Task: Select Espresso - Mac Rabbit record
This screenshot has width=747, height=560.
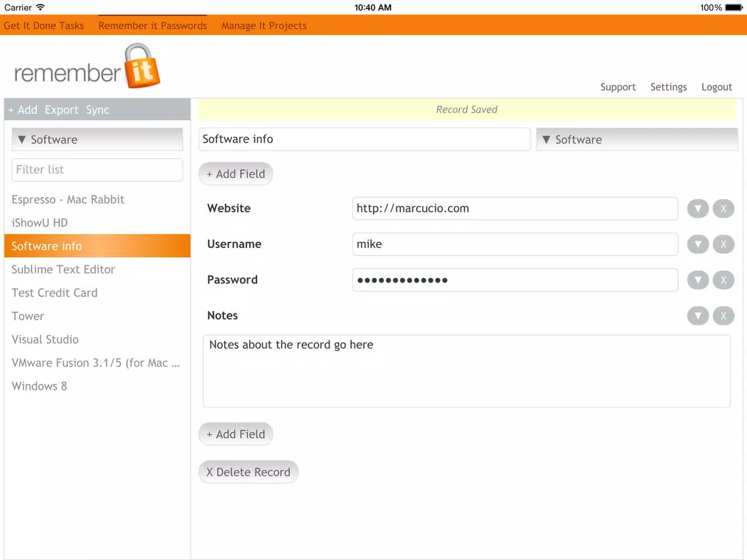Action: click(97, 200)
